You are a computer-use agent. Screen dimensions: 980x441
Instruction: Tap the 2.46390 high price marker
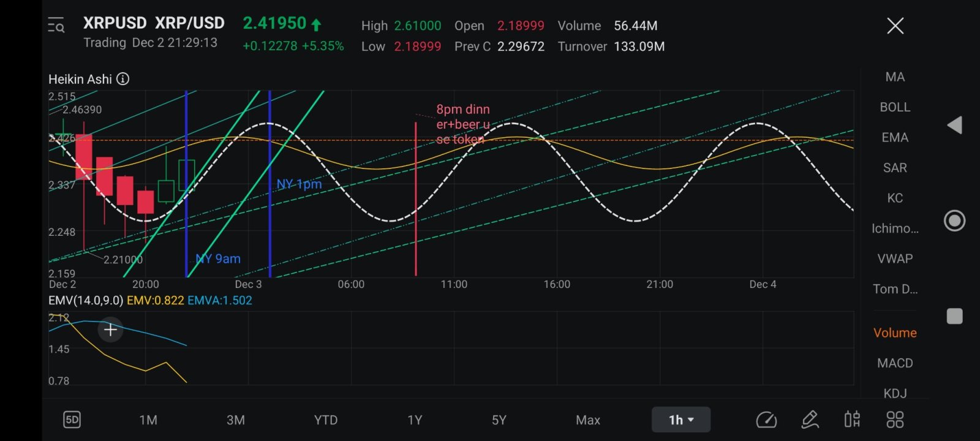(x=82, y=110)
